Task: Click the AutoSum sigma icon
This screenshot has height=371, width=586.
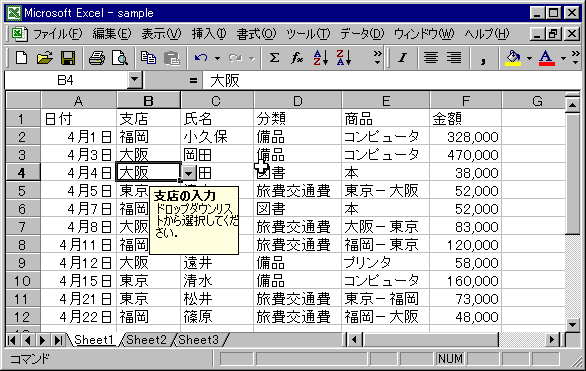Action: (274, 58)
